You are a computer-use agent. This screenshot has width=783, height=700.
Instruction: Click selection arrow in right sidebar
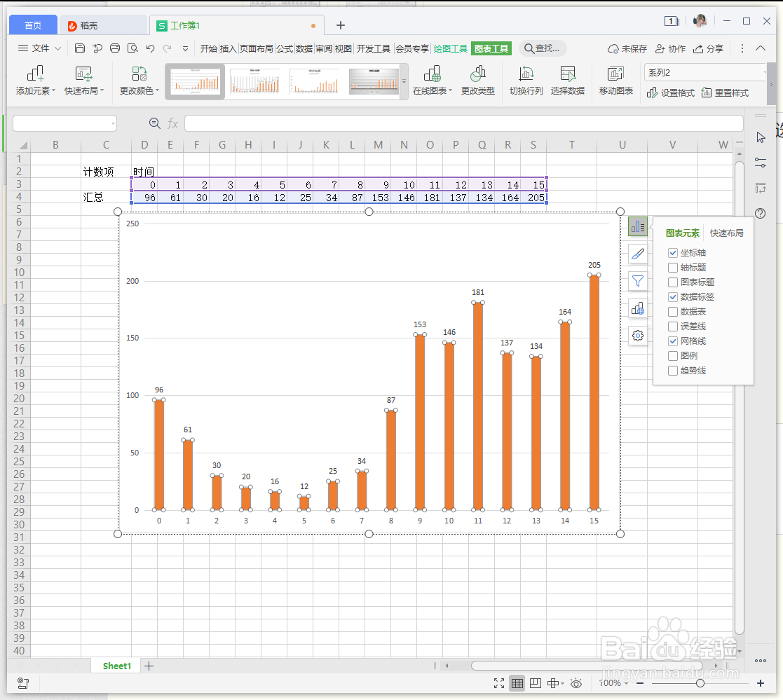point(761,138)
